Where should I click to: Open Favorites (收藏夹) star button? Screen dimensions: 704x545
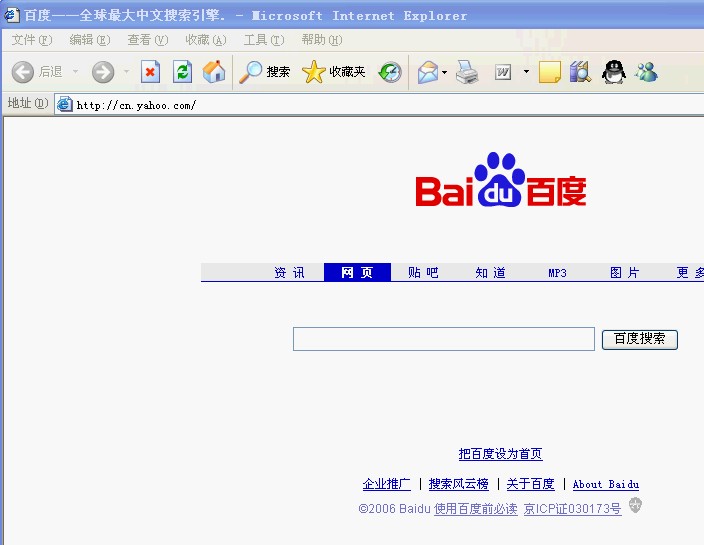coord(334,72)
